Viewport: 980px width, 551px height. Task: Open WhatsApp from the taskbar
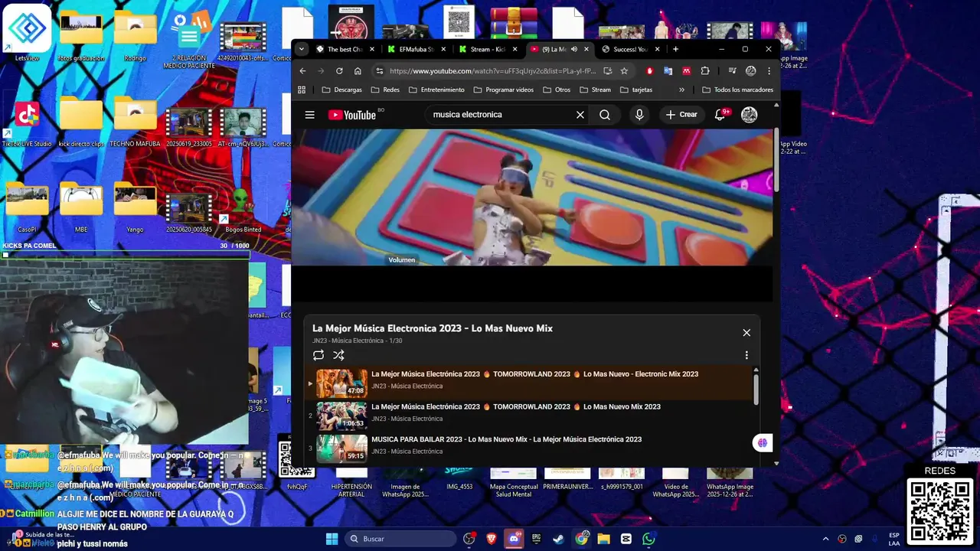click(x=648, y=539)
